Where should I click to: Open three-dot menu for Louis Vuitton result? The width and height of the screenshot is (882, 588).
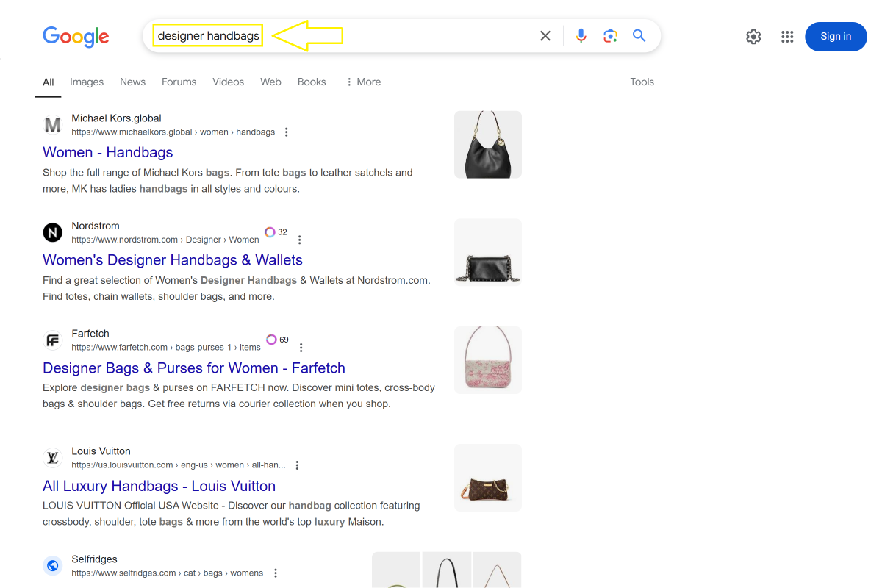click(297, 465)
